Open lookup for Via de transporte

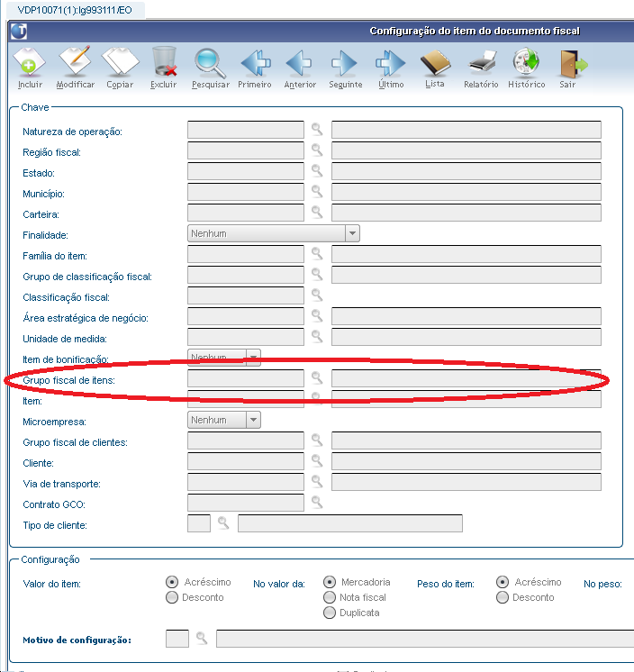tap(317, 481)
